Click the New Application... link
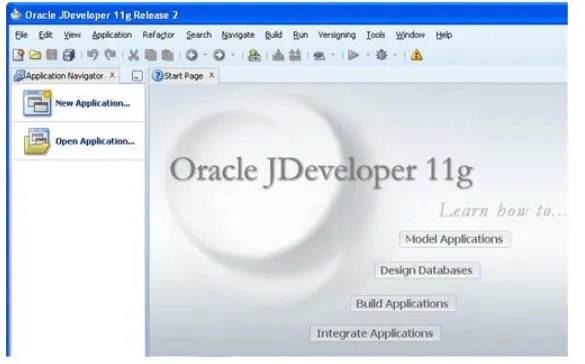 (93, 103)
